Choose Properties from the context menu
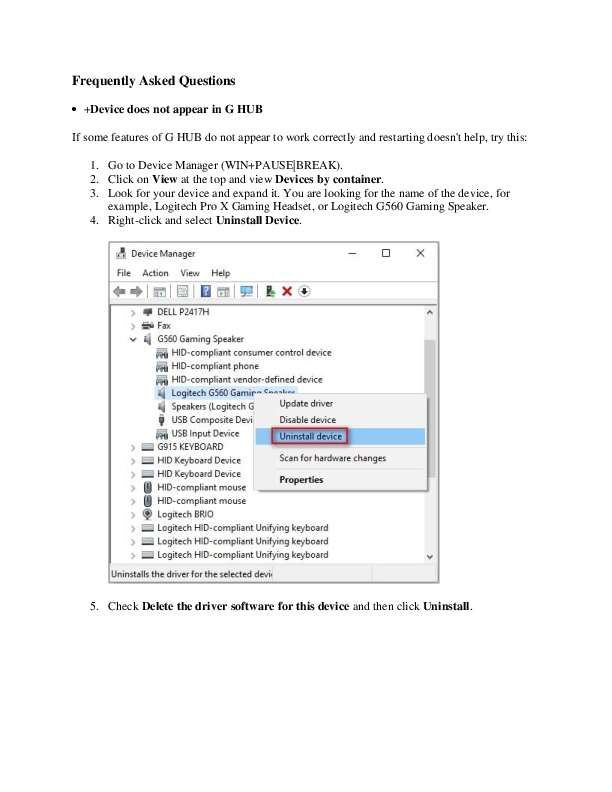This screenshot has height=792, width=612. 340,480
